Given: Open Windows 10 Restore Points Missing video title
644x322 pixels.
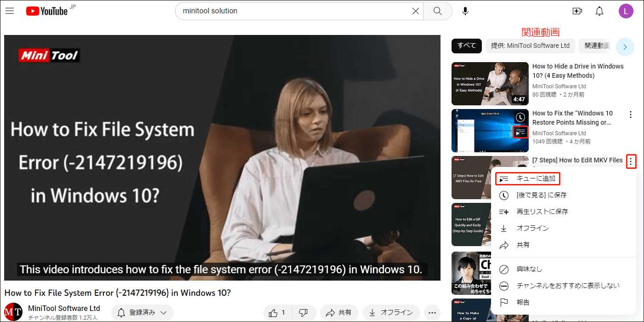Looking at the screenshot, I should tap(572, 118).
